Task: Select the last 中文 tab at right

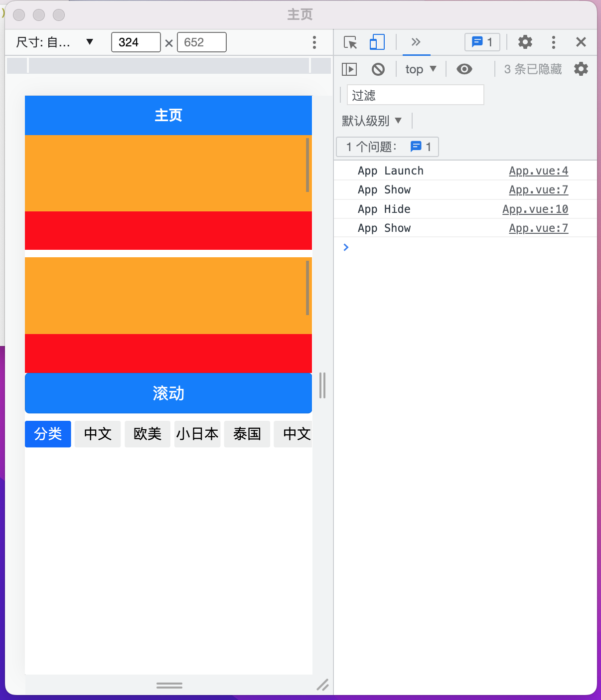Action: [293, 434]
